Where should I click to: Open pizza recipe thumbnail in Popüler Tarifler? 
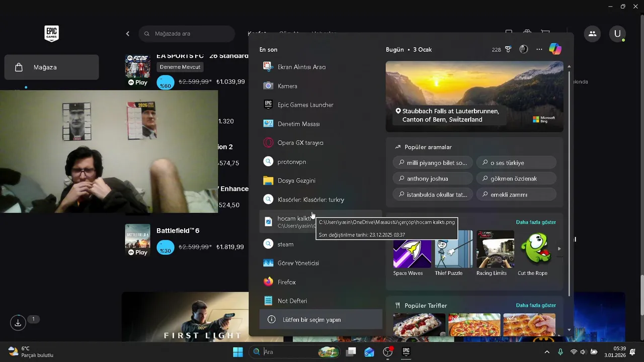(474, 325)
